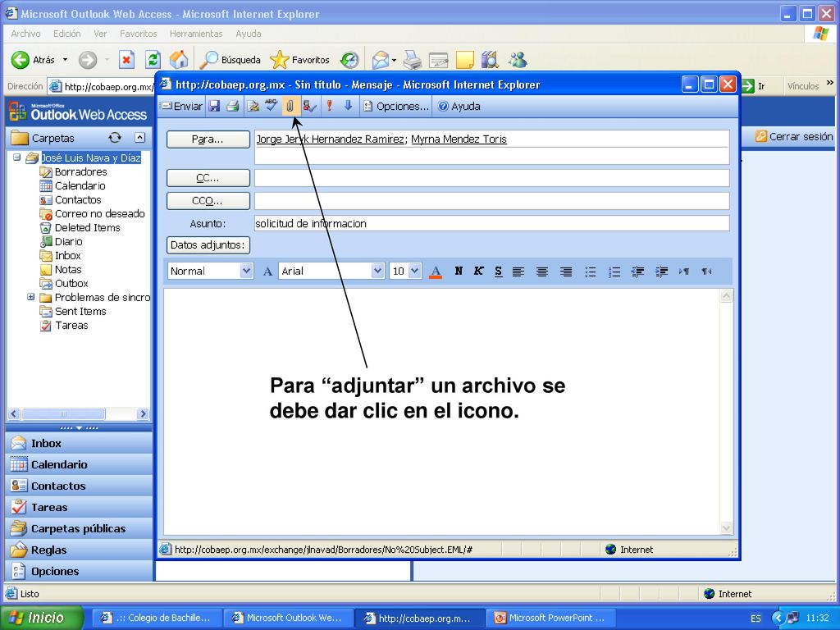Toggle numbered list

click(x=614, y=272)
